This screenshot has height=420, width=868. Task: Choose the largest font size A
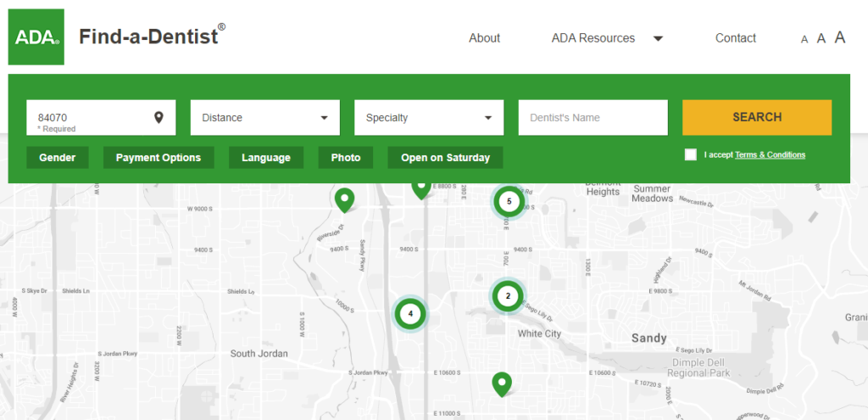click(x=840, y=37)
